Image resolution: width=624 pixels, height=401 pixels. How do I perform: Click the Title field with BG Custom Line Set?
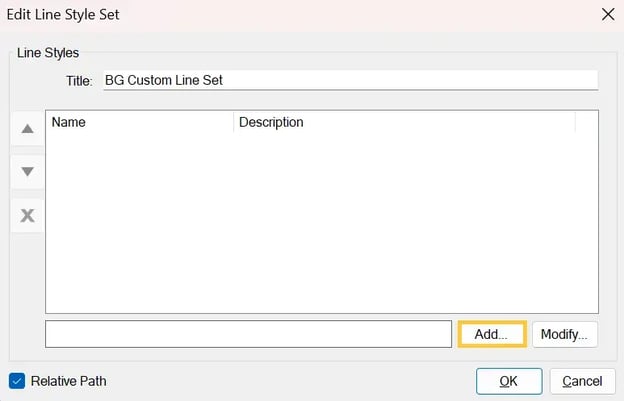tap(351, 80)
